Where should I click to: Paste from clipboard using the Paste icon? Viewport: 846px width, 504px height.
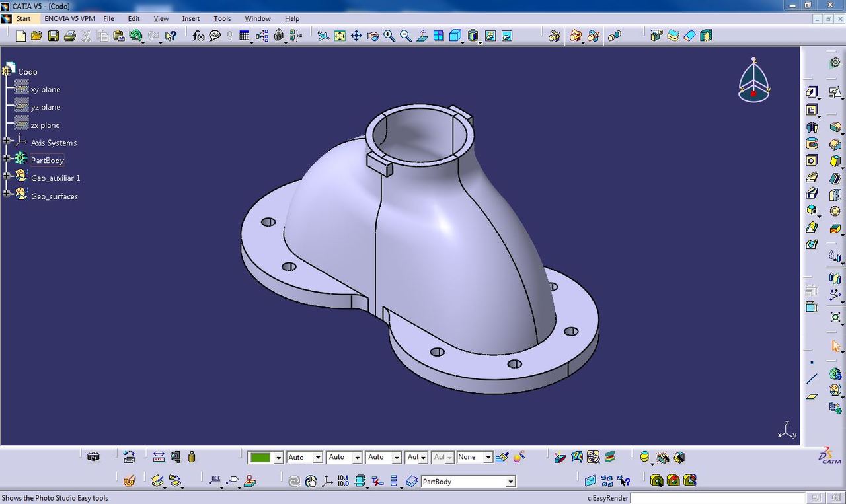click(x=118, y=36)
